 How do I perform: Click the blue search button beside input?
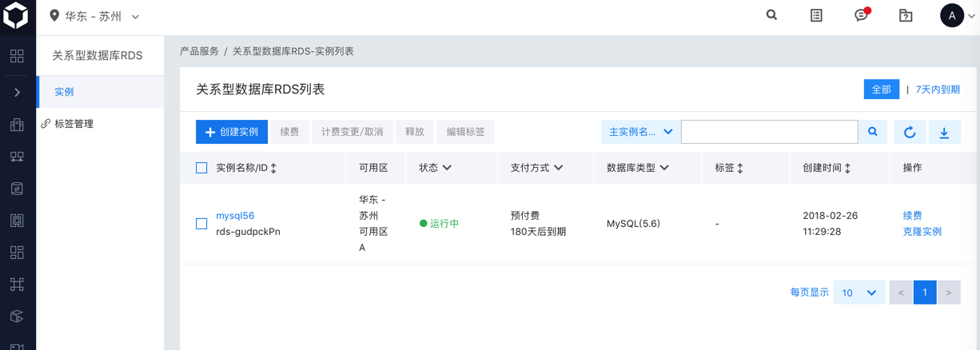(873, 132)
